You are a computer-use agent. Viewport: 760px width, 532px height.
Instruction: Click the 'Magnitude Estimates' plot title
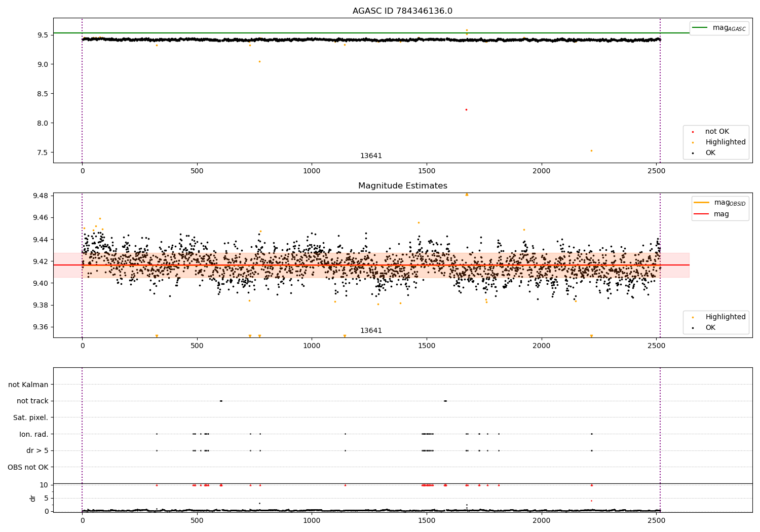tap(402, 186)
